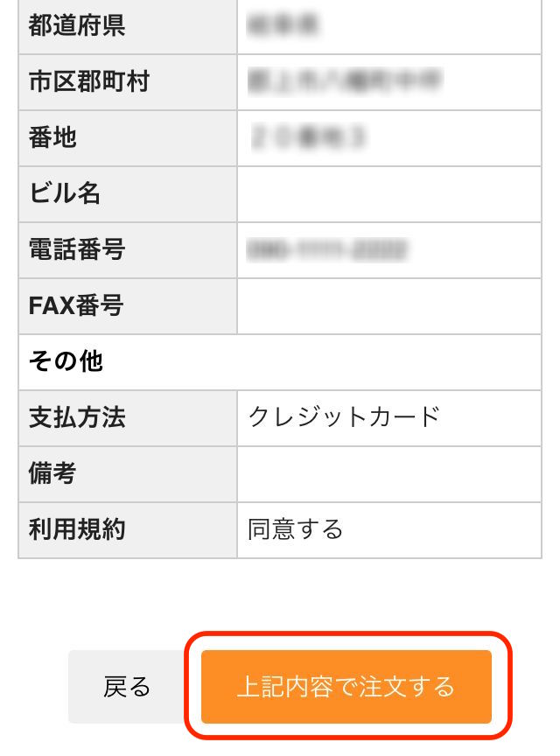Click the その他 section header
Viewport: 560px width, 756px height.
[66, 361]
